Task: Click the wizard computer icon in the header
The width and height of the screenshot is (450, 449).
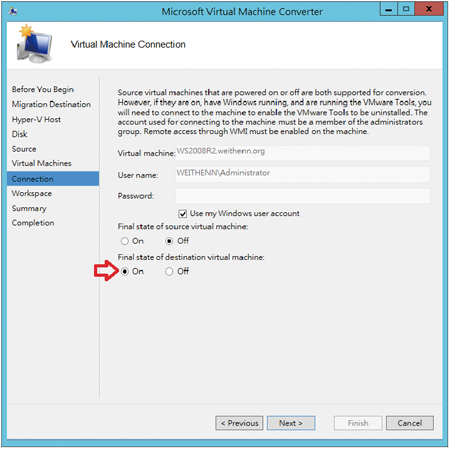Action: click(x=34, y=44)
